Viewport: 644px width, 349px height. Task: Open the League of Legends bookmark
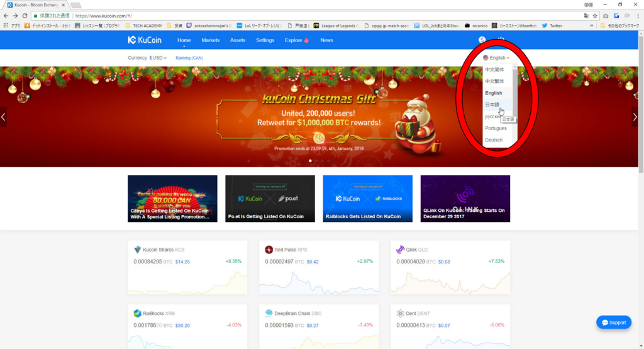point(336,25)
